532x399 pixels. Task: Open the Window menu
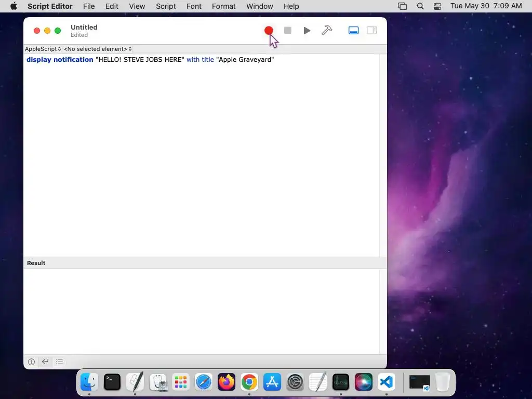(x=260, y=6)
